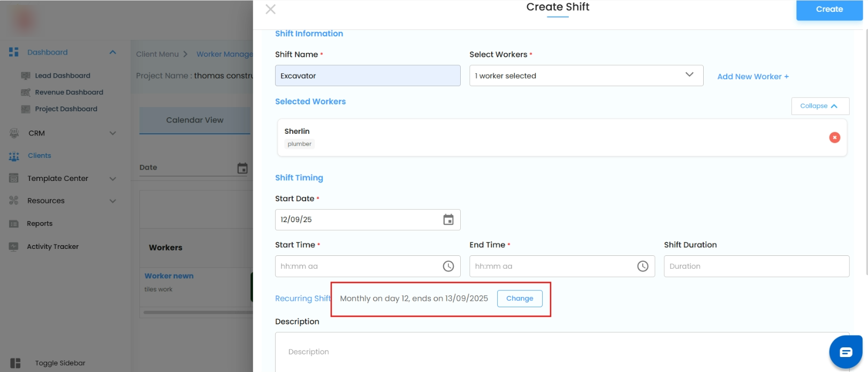The image size is (868, 372).
Task: Click the Reports sidebar icon
Action: pyautogui.click(x=14, y=224)
